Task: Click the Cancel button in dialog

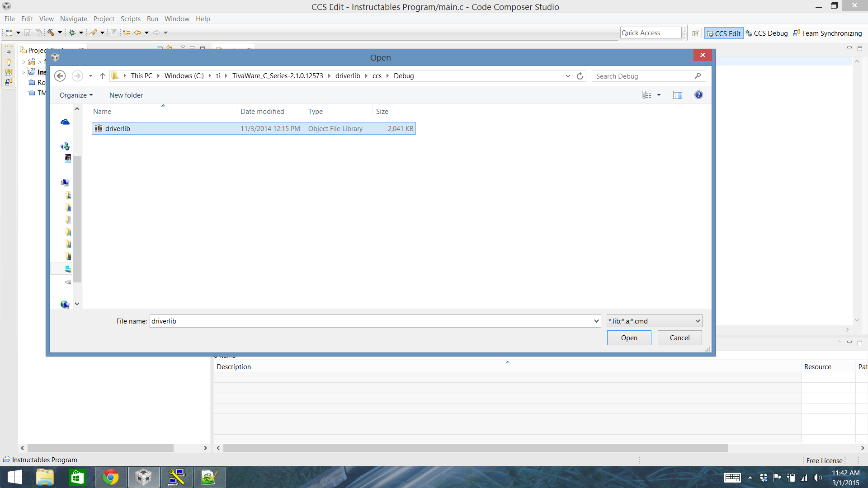Action: pos(679,338)
